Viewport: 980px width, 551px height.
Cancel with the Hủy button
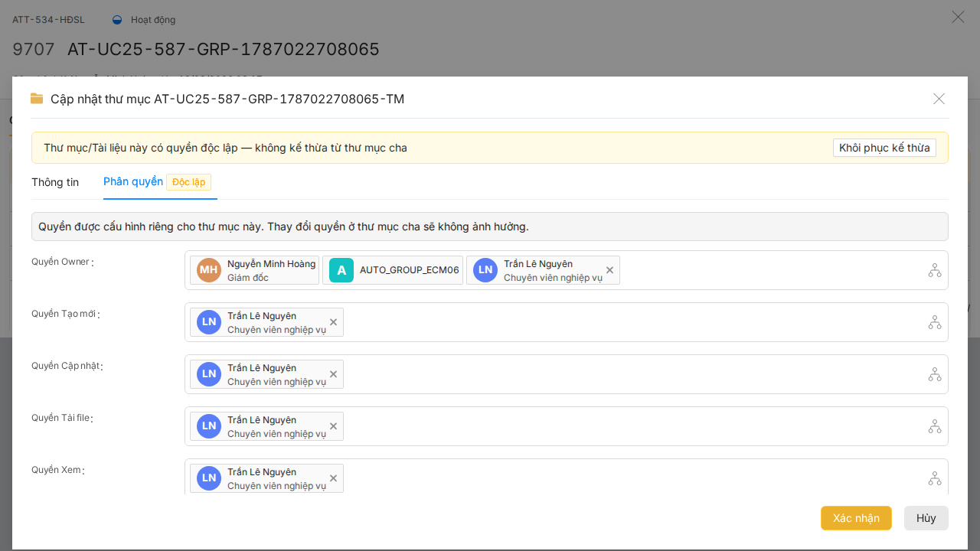pyautogui.click(x=926, y=518)
